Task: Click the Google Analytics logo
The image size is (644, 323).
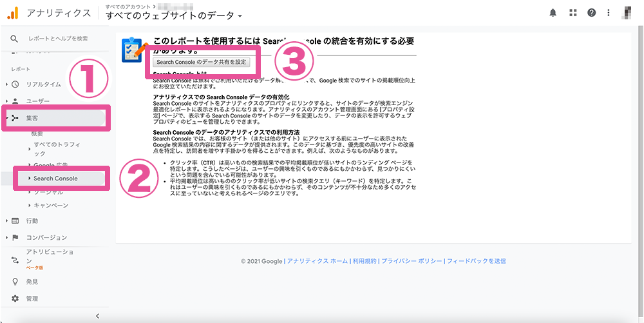Action: point(13,13)
